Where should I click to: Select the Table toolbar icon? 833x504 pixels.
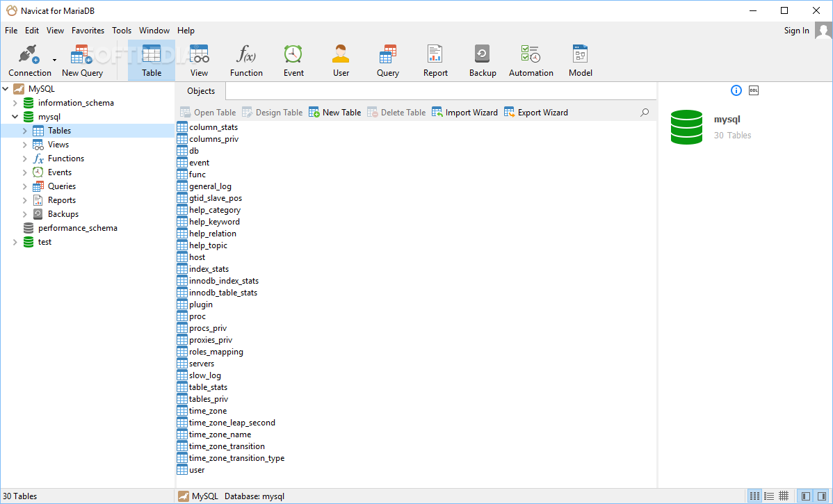click(152, 60)
